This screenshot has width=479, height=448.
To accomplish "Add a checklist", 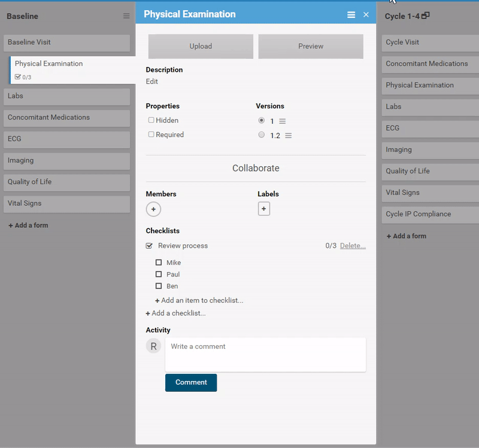I will pyautogui.click(x=175, y=313).
